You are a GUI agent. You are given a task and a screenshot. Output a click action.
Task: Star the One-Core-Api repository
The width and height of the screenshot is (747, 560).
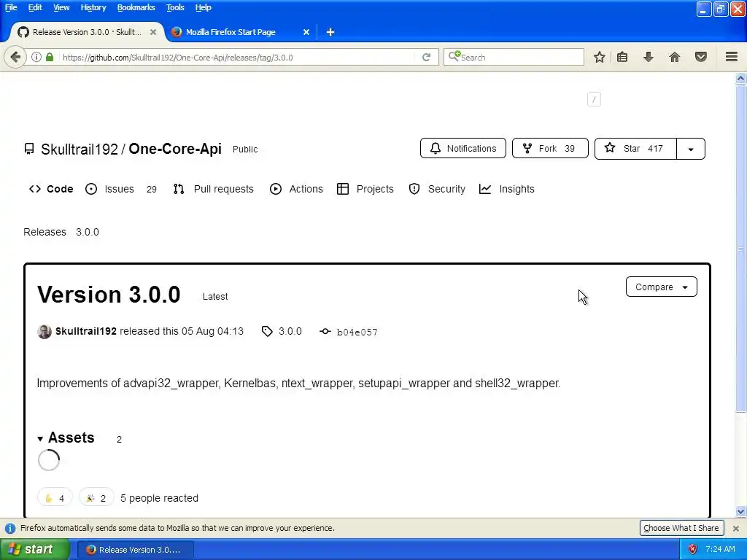click(635, 149)
